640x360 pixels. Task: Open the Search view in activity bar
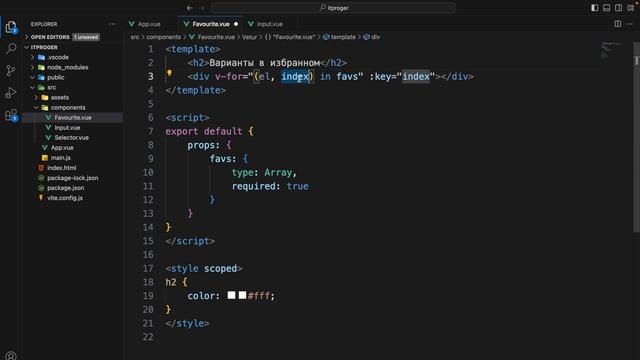(11, 49)
